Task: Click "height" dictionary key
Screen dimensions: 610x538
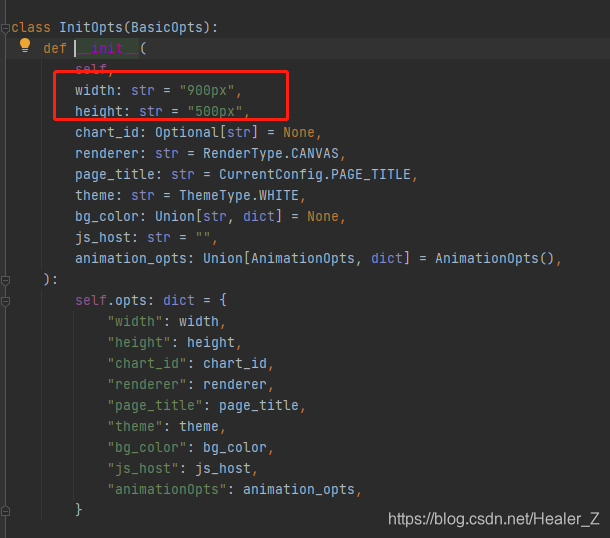Action: tap(139, 342)
